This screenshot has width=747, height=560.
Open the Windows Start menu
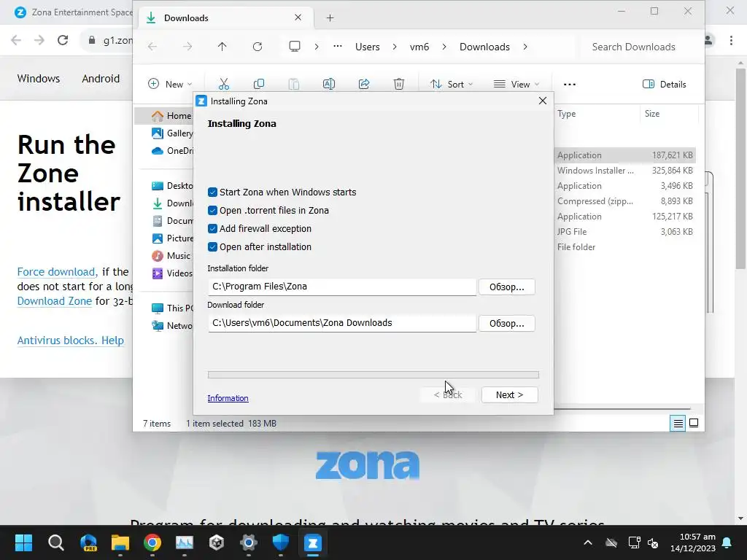point(24,542)
